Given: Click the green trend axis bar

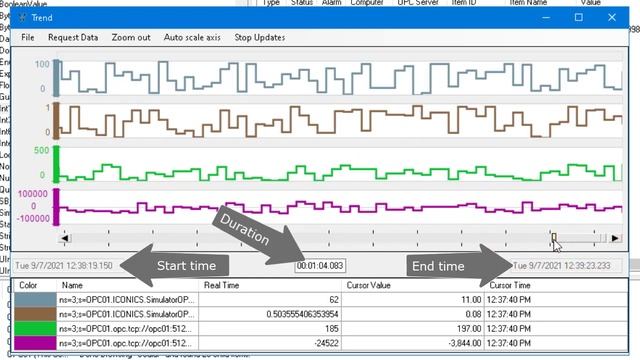Looking at the screenshot, I should (56, 164).
